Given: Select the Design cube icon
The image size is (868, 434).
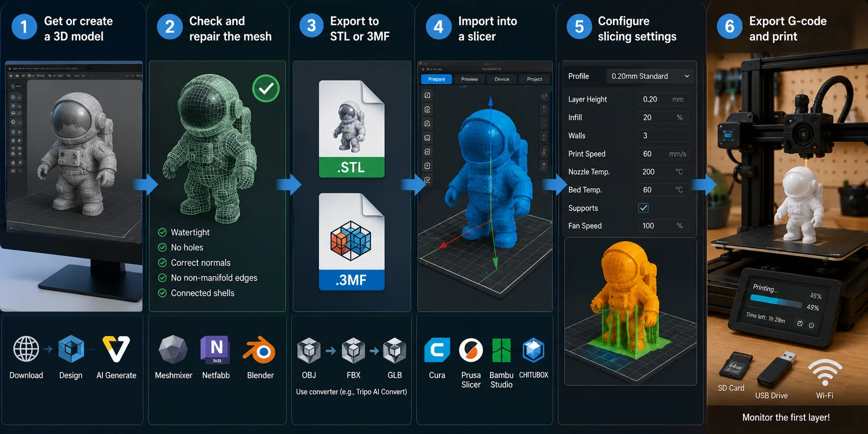Looking at the screenshot, I should [x=71, y=349].
